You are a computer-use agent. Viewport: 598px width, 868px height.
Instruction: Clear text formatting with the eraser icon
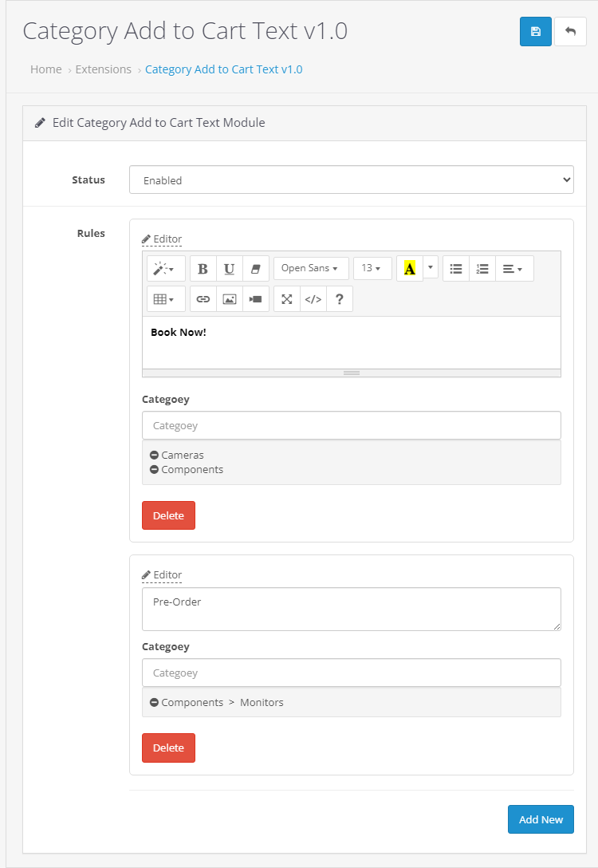(255, 269)
